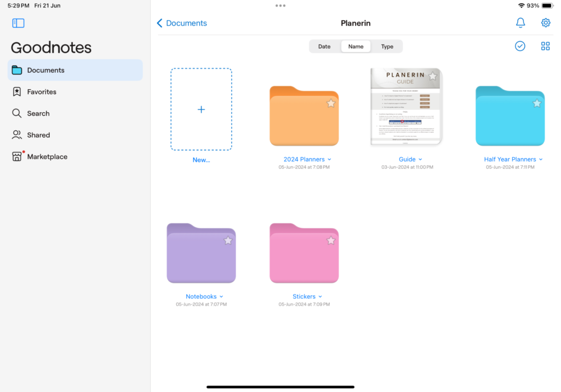Click the Half Year Planners date text

click(x=510, y=167)
